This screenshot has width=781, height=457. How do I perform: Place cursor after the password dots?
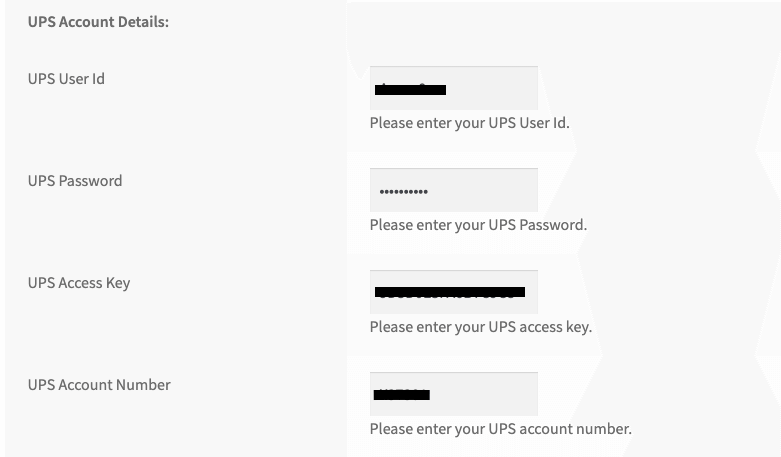(x=480, y=191)
